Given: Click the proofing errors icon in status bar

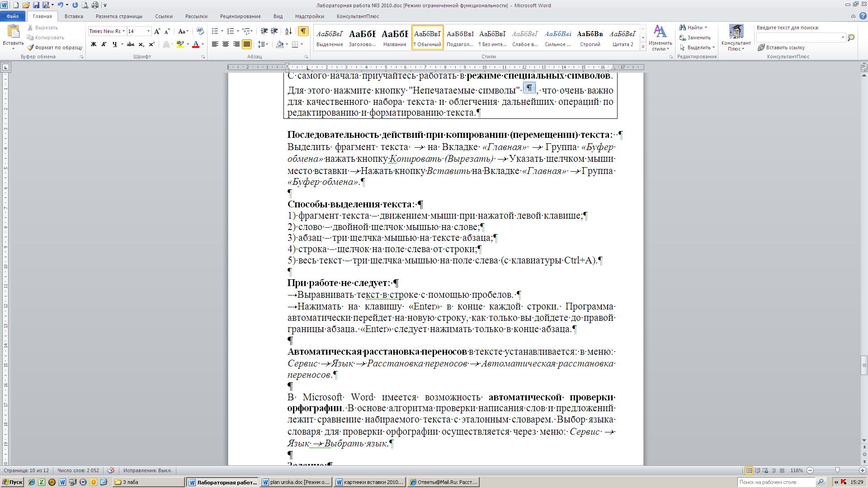Looking at the screenshot, I should (x=111, y=470).
